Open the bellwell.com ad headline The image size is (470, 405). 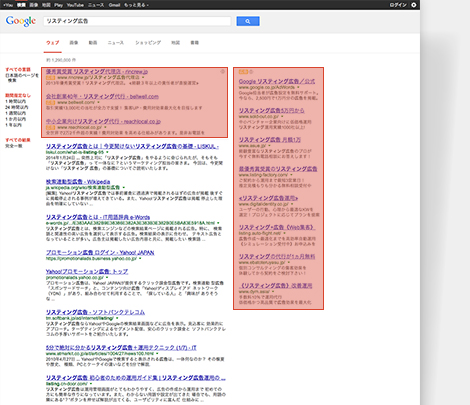click(102, 96)
